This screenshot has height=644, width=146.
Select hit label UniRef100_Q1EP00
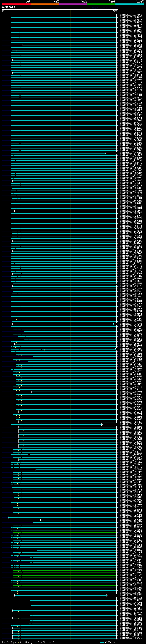click(x=131, y=572)
